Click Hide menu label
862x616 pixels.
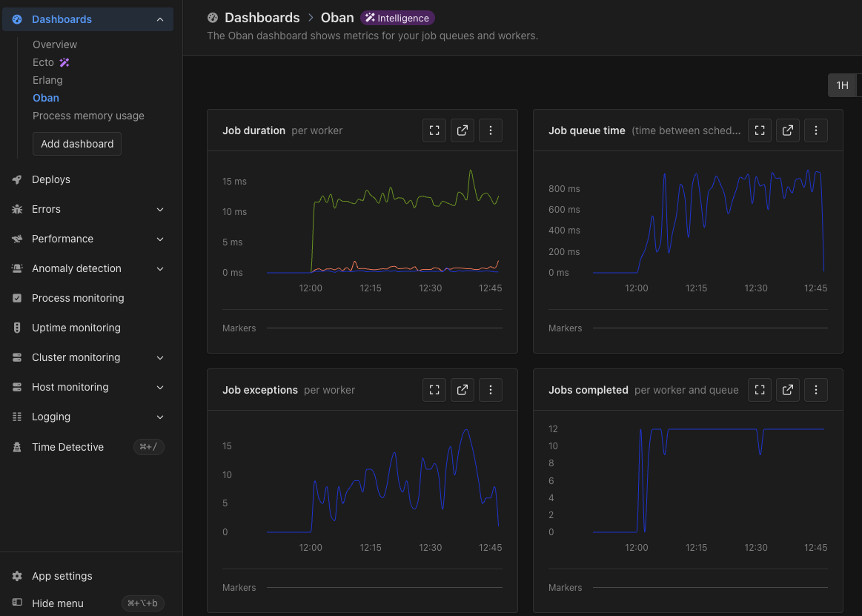tap(58, 603)
